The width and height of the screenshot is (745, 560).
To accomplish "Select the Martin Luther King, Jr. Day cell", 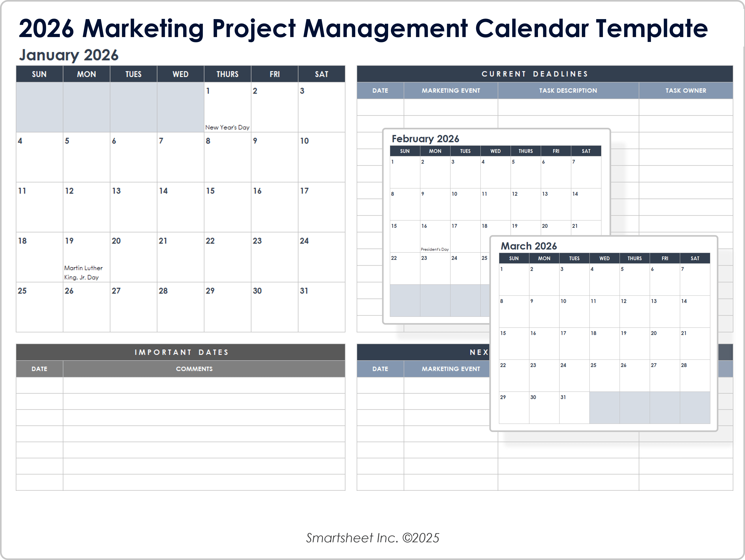I will point(86,257).
